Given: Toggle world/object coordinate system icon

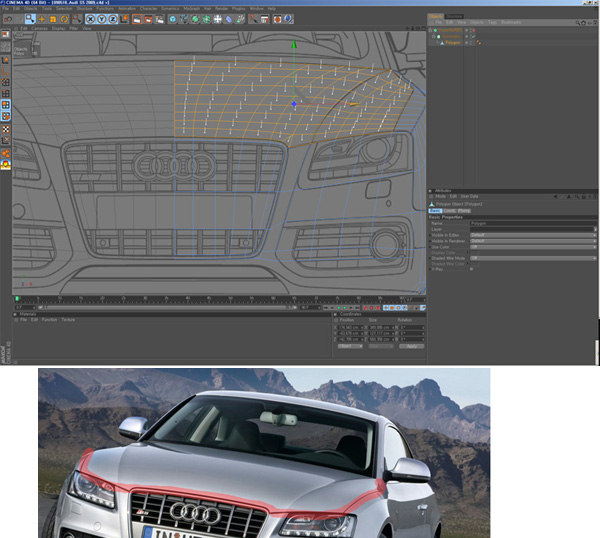Looking at the screenshot, I should [x=124, y=19].
